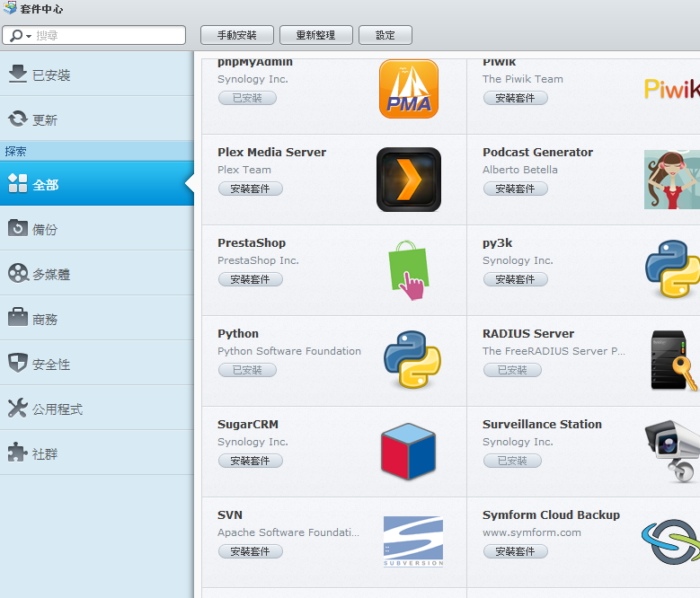Click the Surveillance Station camera icon
700x598 pixels.
tap(672, 452)
